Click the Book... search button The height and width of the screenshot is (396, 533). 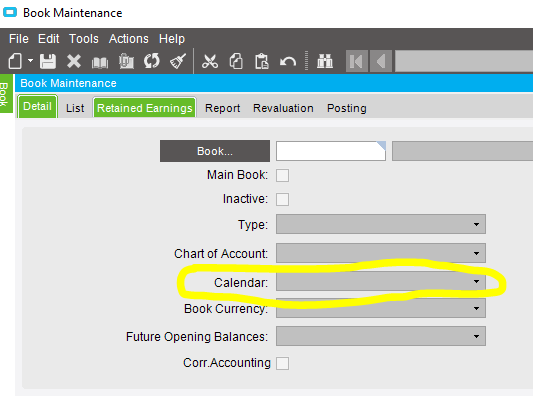215,151
